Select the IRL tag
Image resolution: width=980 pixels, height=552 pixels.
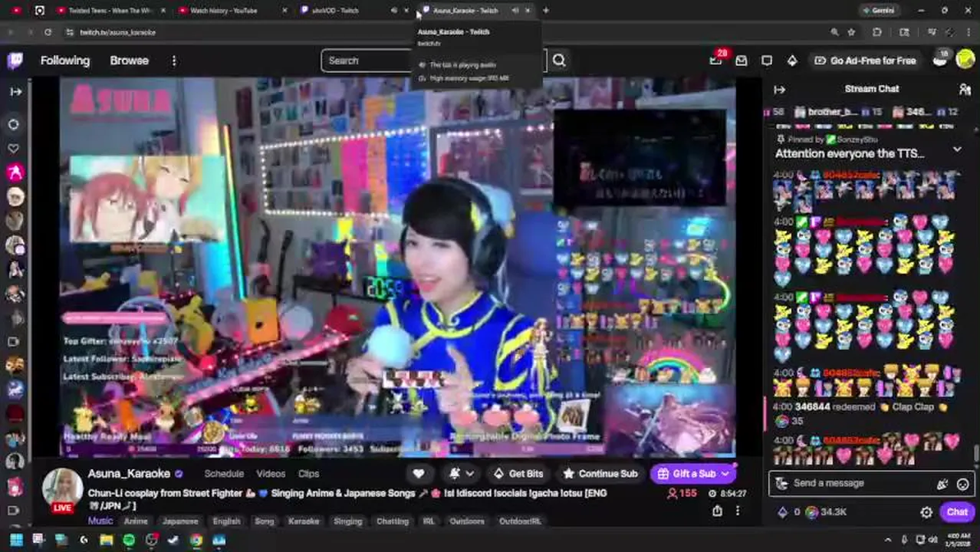[x=429, y=521]
